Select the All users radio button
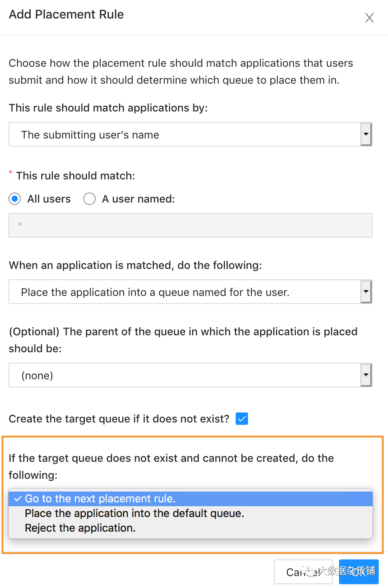The image size is (388, 588). coord(15,199)
